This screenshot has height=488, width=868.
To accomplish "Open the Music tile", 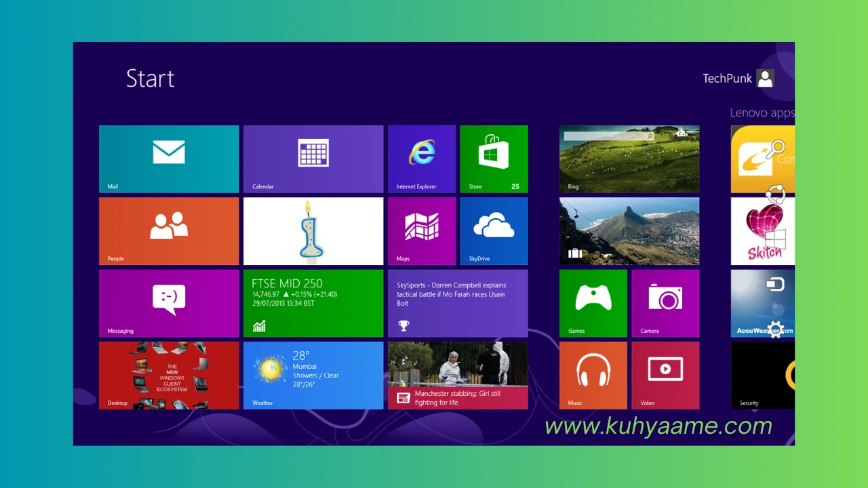I will coord(593,375).
